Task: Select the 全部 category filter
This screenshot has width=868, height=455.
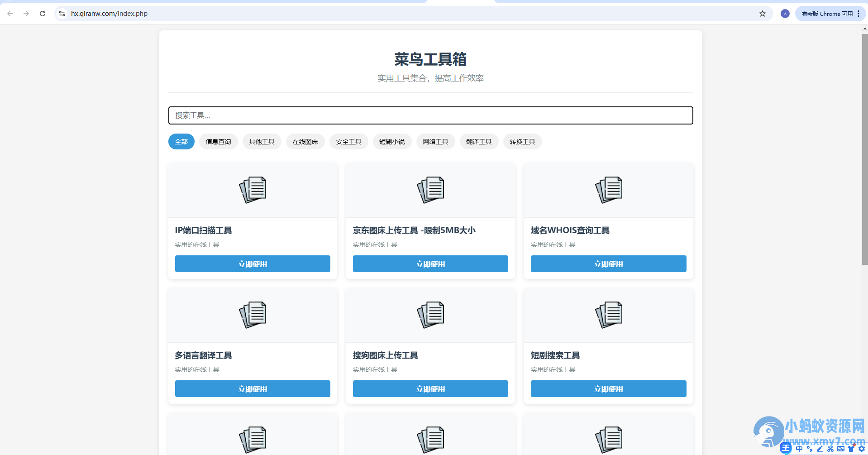Action: (x=181, y=142)
